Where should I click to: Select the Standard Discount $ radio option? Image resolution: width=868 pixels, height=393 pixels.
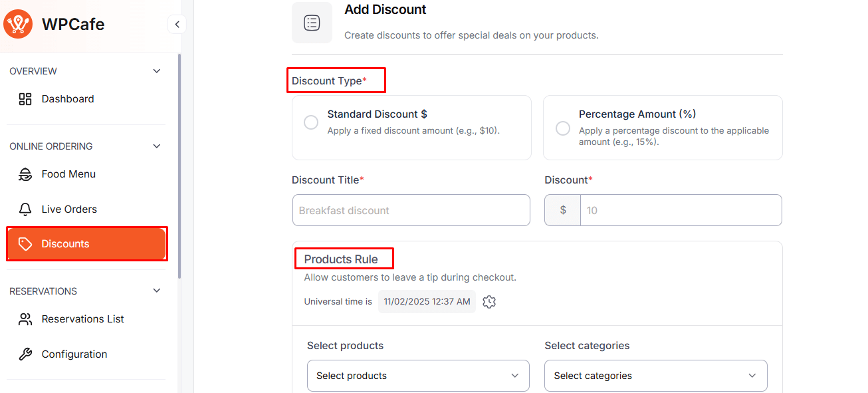[311, 123]
